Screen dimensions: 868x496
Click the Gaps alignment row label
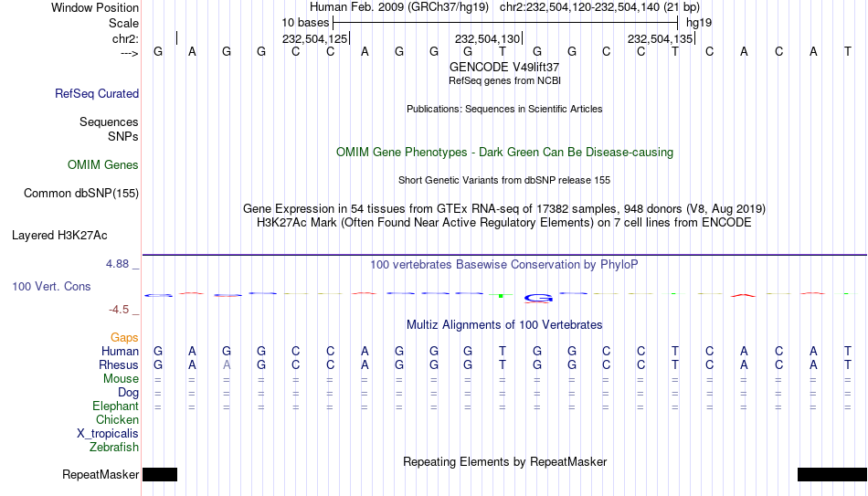[x=124, y=338]
